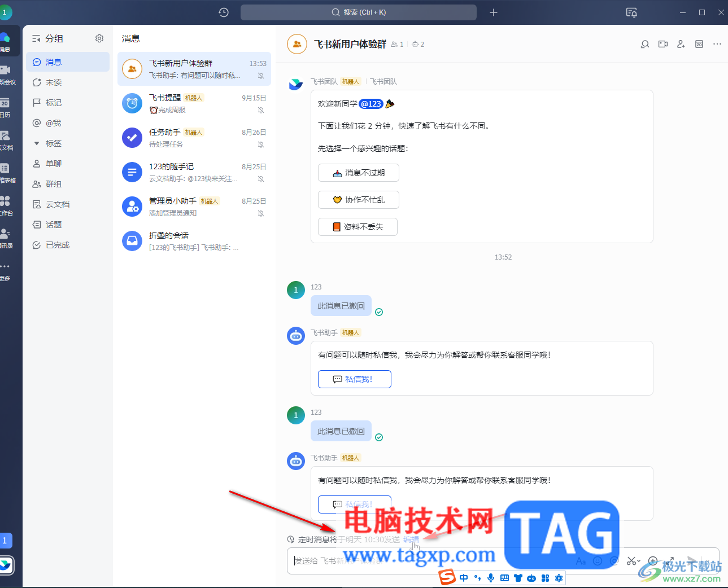The image size is (728, 588).
Task: Click the 飞书团队 bot avatar in chat
Action: (x=296, y=85)
